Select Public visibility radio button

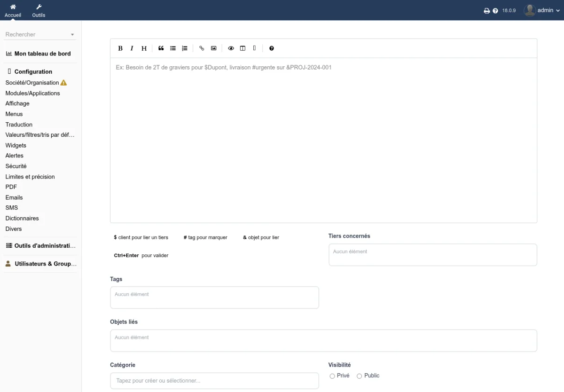[360, 376]
